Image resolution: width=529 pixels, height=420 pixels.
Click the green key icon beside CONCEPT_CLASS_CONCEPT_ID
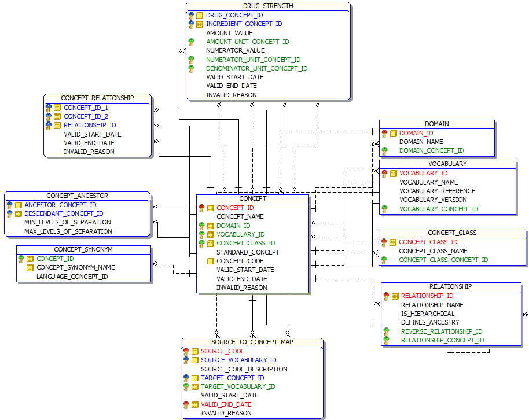click(x=384, y=260)
